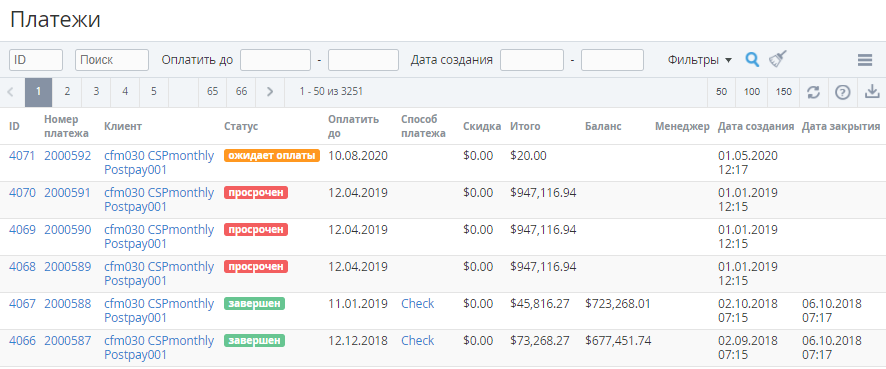Clear filters with the brush icon

pos(778,58)
